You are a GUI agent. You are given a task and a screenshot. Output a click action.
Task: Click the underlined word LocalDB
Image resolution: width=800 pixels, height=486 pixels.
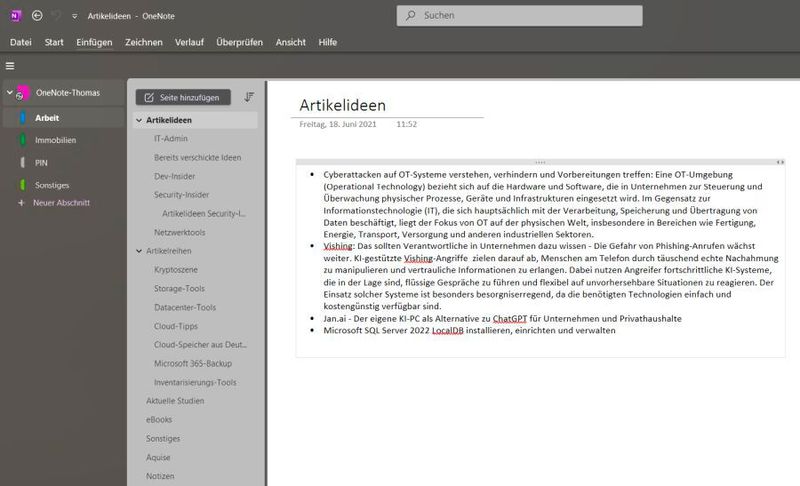447,330
